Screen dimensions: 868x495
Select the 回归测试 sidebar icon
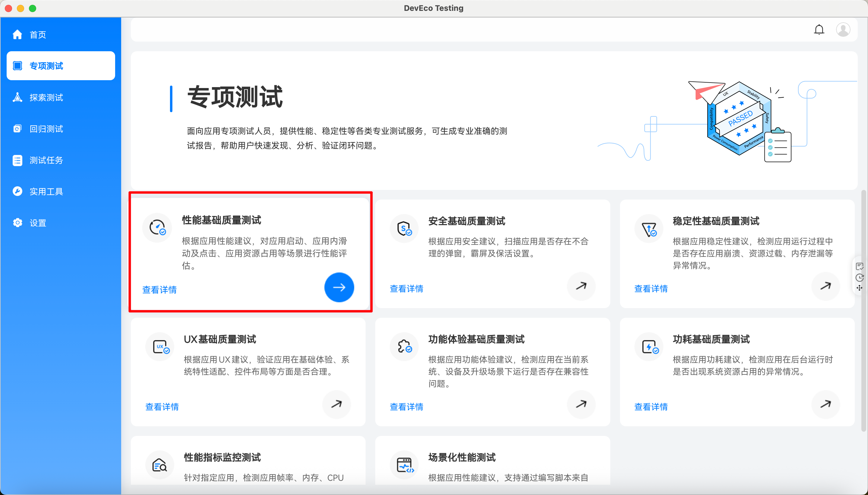coord(17,128)
